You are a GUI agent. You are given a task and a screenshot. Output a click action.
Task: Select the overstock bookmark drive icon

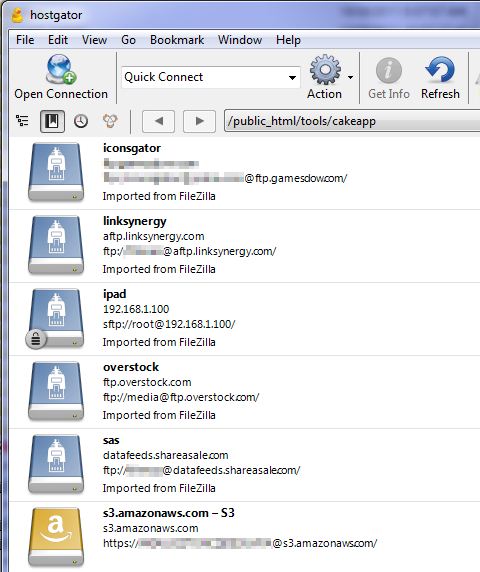pyautogui.click(x=56, y=391)
